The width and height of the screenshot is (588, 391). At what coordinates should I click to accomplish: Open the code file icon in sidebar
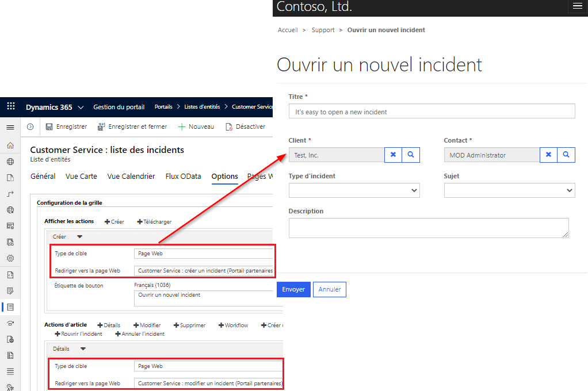pos(10,275)
